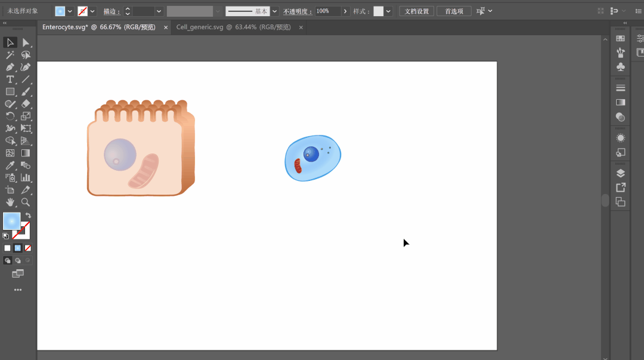Select the Type tool
Viewport: 644px width, 360px height.
pyautogui.click(x=10, y=79)
